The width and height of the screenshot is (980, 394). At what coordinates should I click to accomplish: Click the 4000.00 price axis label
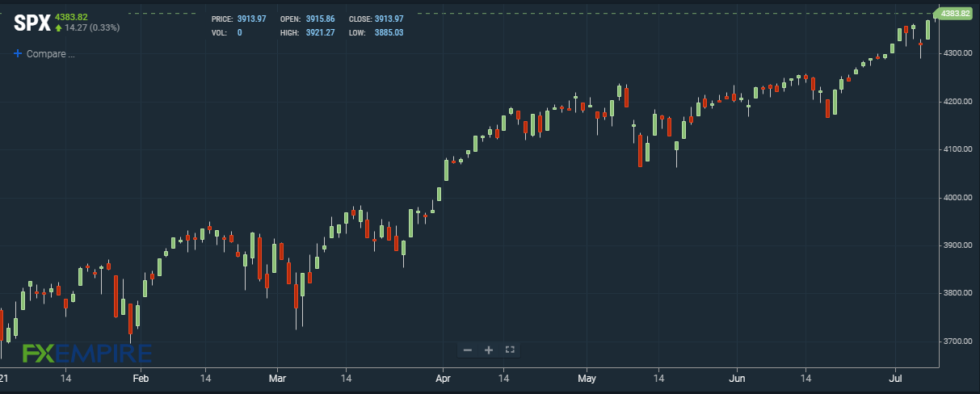pos(955,198)
